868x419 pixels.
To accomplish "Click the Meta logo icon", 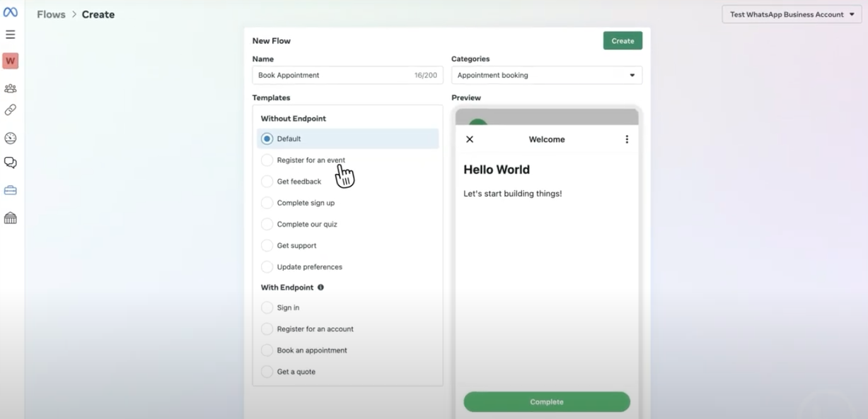I will pyautogui.click(x=10, y=13).
